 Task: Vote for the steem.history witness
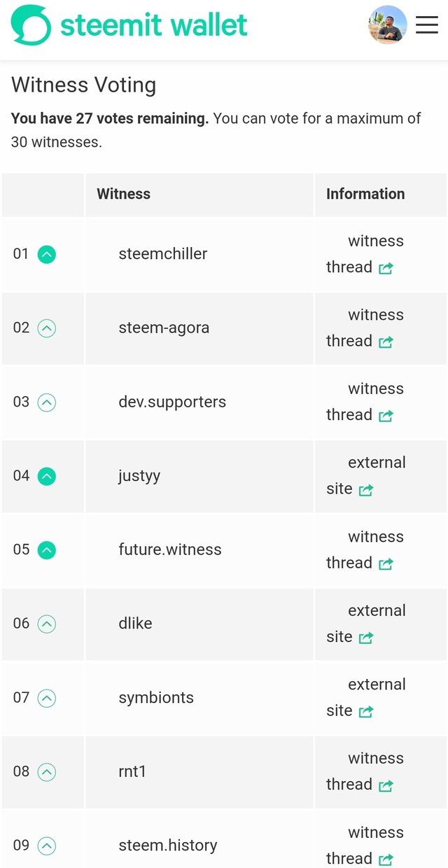(46, 846)
